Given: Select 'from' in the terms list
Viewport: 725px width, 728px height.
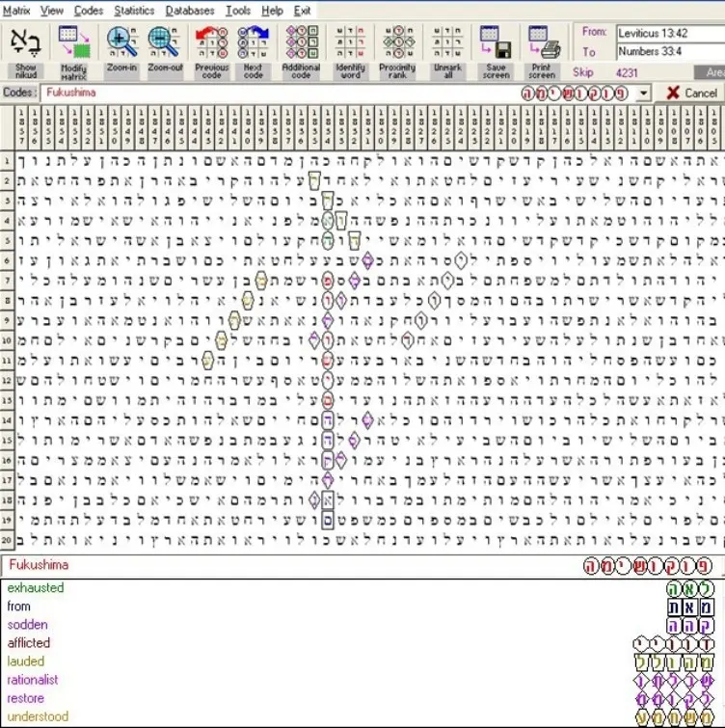Looking at the screenshot, I should click(18, 607).
